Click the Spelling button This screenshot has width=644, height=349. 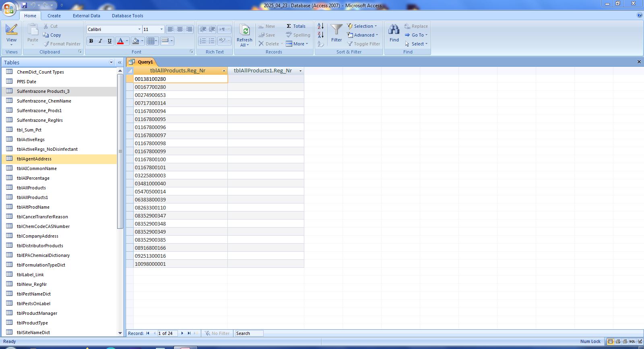pyautogui.click(x=298, y=35)
